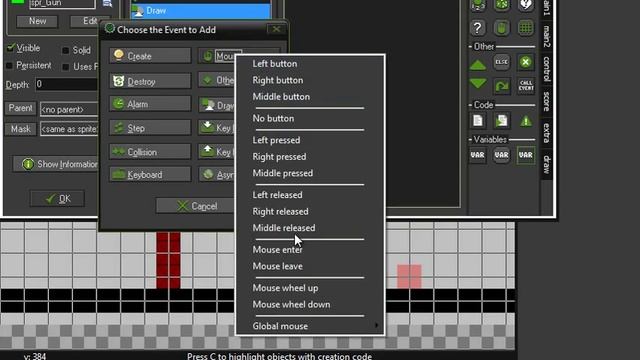Viewport: 640px width, 360px height.
Task: Choose Mouse enter event
Action: [x=277, y=249]
